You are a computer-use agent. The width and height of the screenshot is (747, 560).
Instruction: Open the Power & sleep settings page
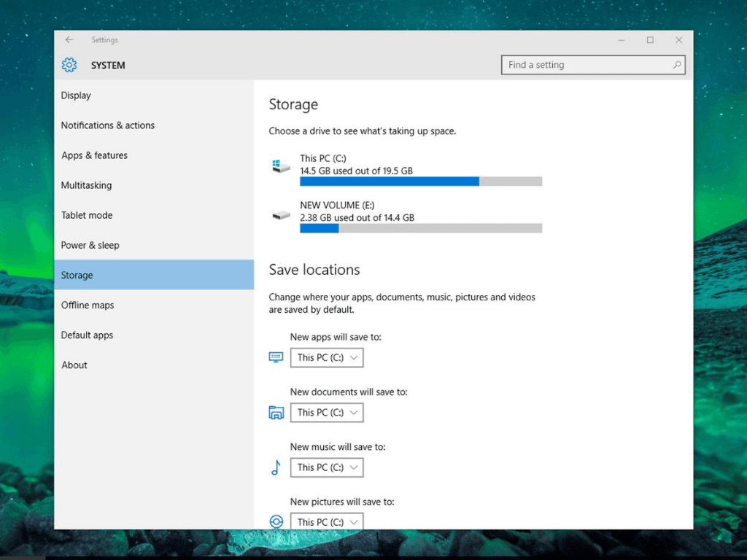pyautogui.click(x=90, y=245)
